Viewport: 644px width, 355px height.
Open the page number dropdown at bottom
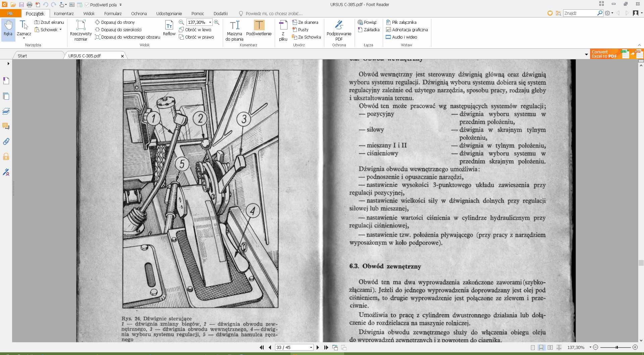(x=311, y=348)
